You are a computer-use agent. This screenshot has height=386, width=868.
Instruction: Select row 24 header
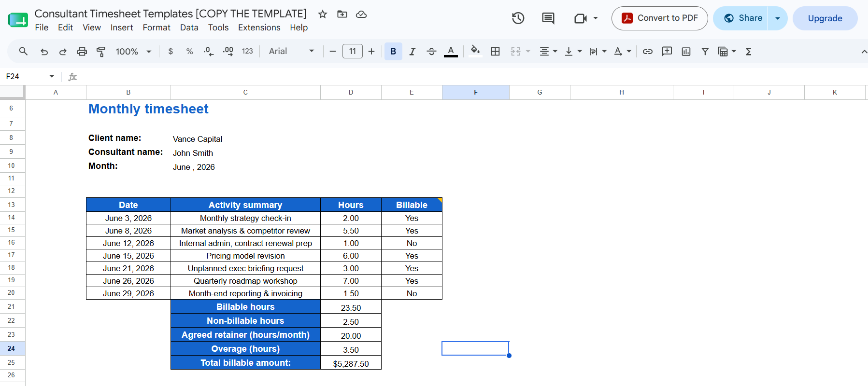12,348
